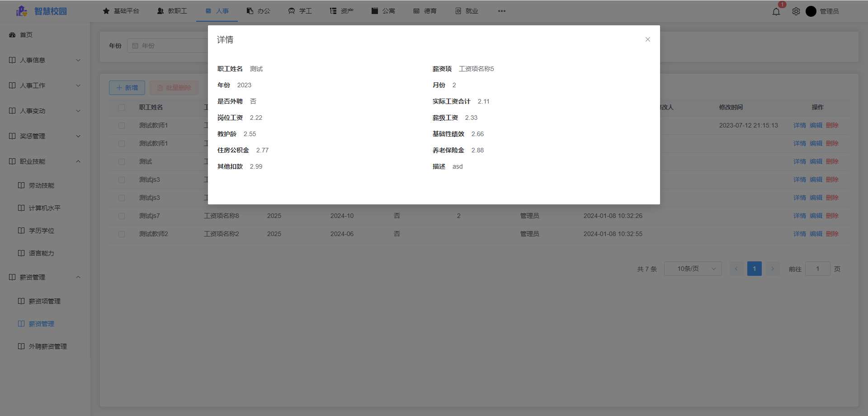This screenshot has width=868, height=416.
Task: Open the 10条/页 page size dropdown
Action: [x=693, y=269]
